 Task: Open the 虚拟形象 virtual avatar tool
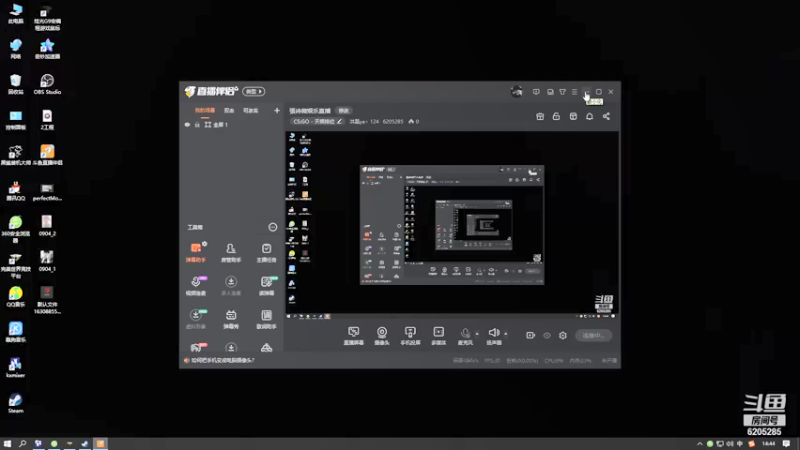click(x=196, y=319)
